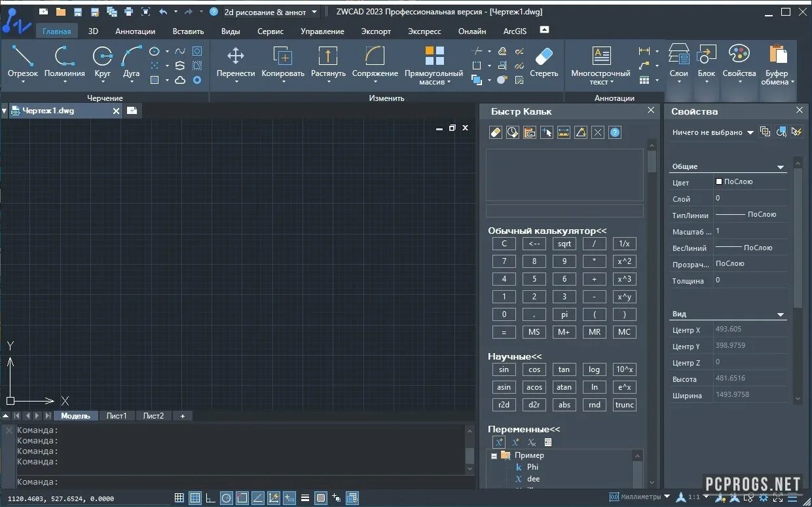Toggle ortho mode in status bar
Screen dimensions: 812x507
(x=210, y=498)
